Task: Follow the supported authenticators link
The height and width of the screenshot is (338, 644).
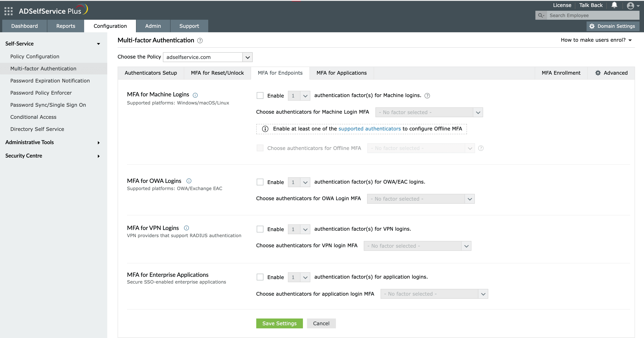Action: 370,129
